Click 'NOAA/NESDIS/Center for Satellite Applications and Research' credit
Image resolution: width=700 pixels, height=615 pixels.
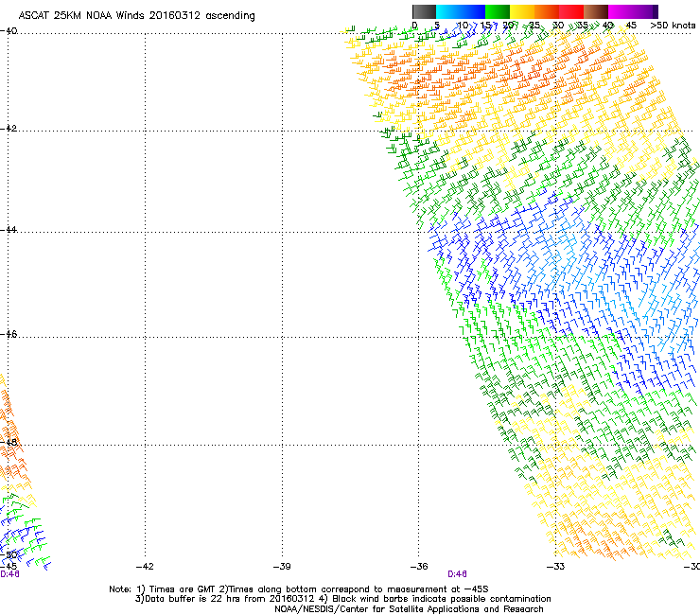[409, 609]
